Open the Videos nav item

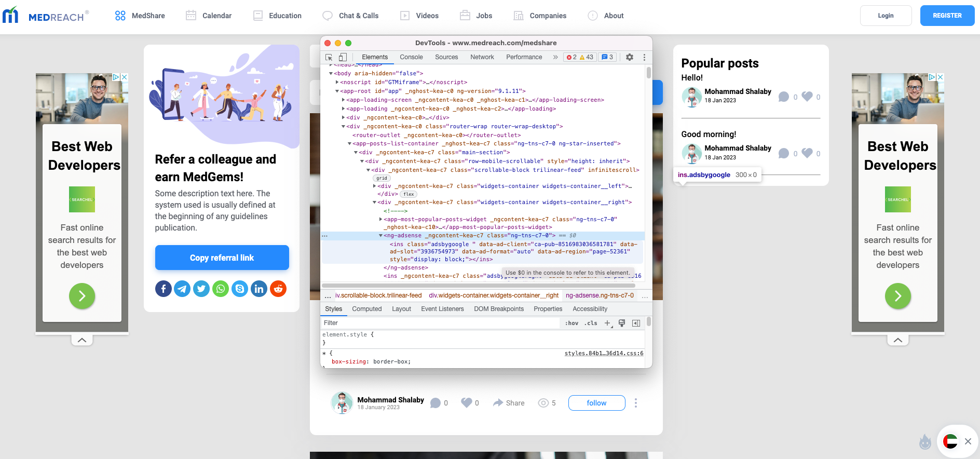419,16
